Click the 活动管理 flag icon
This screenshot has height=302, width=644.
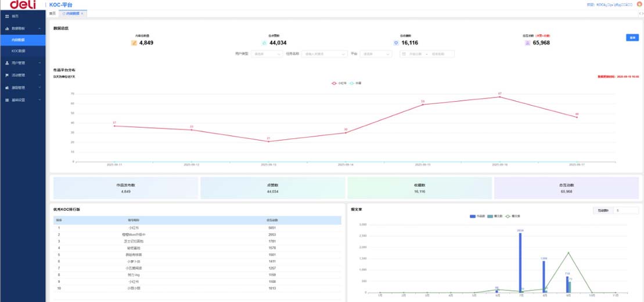point(7,75)
